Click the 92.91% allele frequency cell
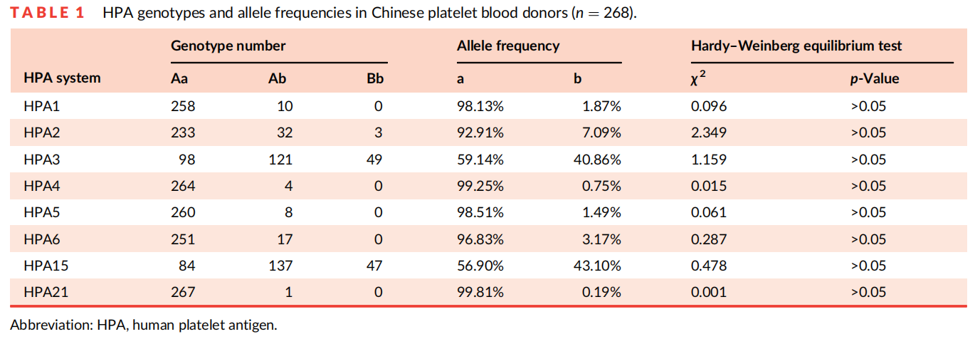980x339 pixels. (x=480, y=132)
